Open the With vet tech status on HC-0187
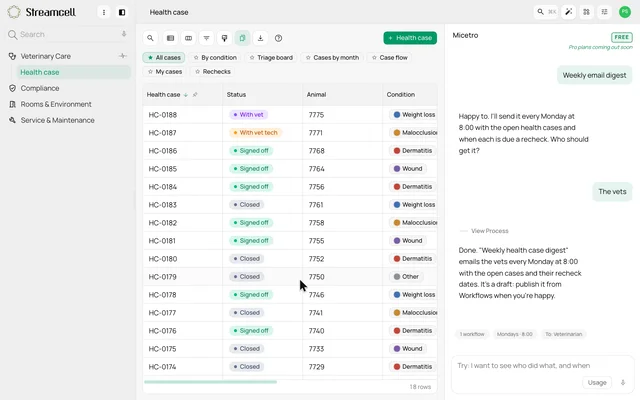This screenshot has height=400, width=640. 255,133
